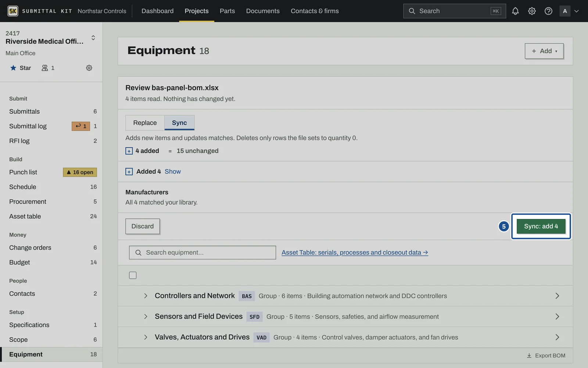
Task: Expand Valves, Actuators and Drives group
Action: pyautogui.click(x=146, y=337)
